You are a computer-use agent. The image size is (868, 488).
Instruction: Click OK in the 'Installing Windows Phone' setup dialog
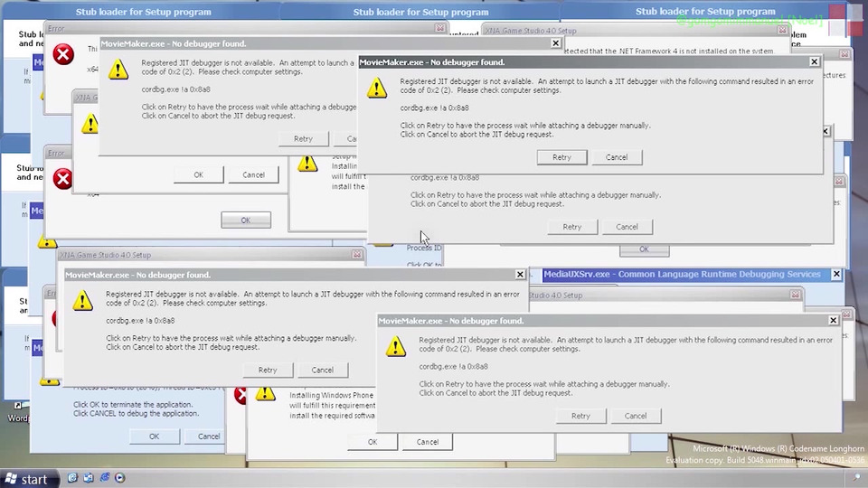[373, 442]
